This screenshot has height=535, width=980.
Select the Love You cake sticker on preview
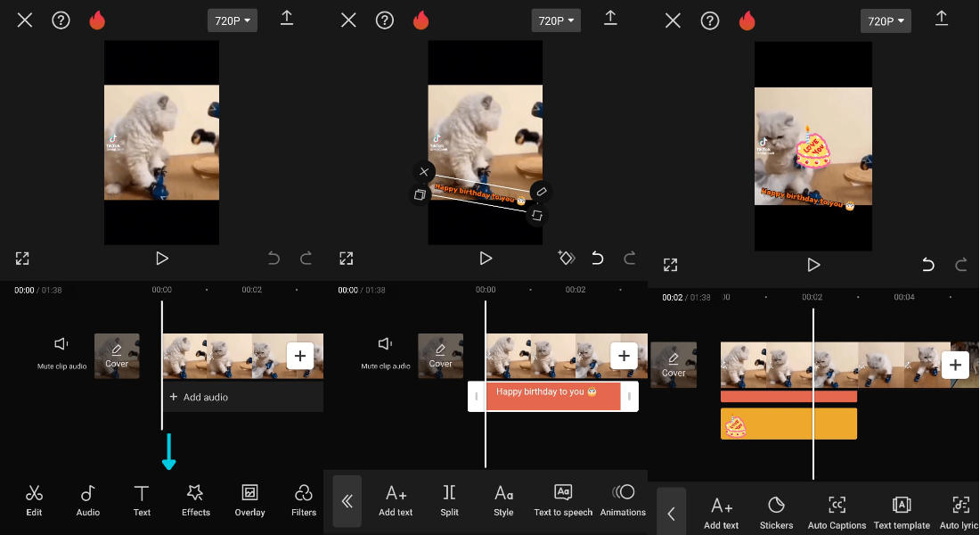click(x=812, y=148)
